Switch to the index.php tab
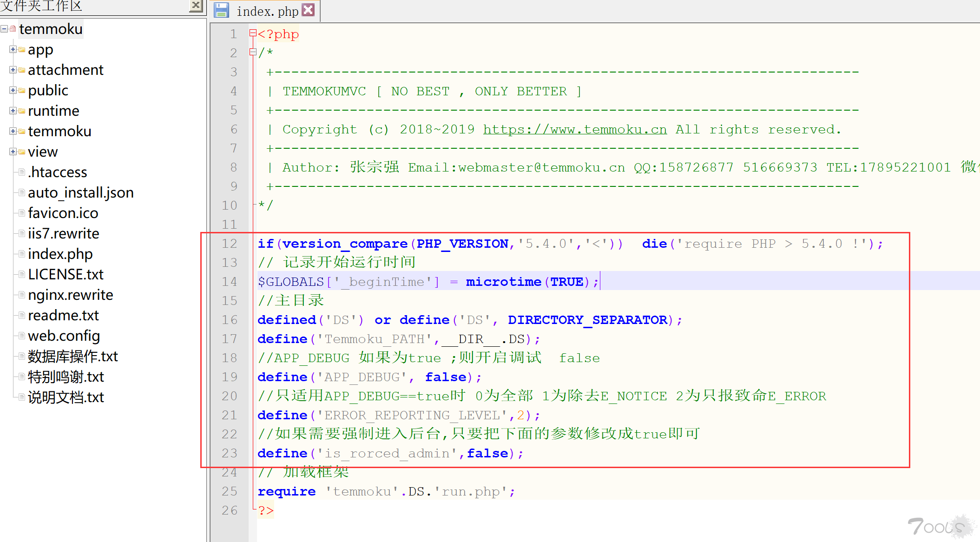Screen dimensions: 980x542 tap(267, 11)
